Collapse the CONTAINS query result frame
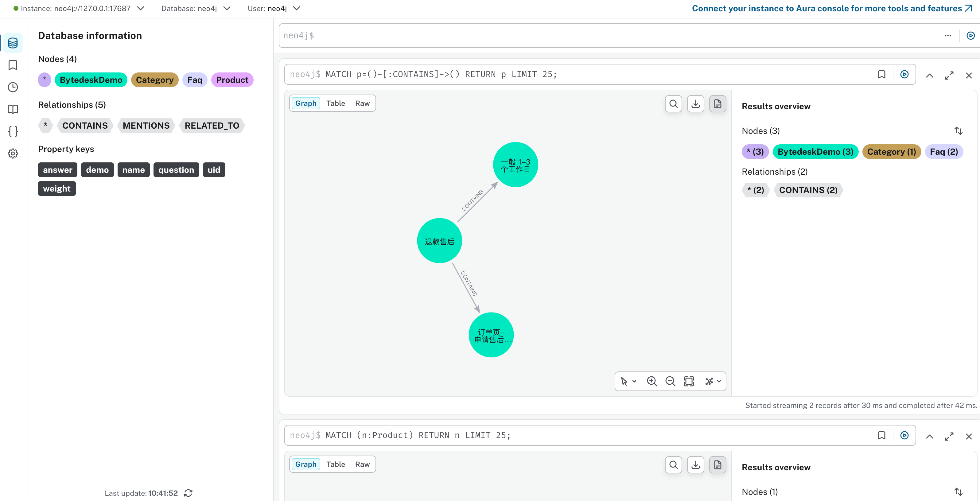Image resolution: width=980 pixels, height=501 pixels. (929, 75)
